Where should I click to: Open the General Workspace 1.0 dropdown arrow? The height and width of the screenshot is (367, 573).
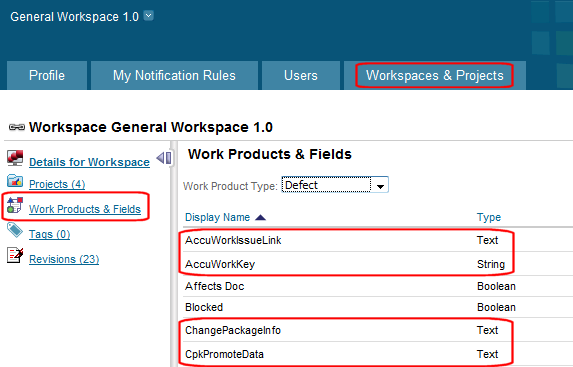click(149, 16)
